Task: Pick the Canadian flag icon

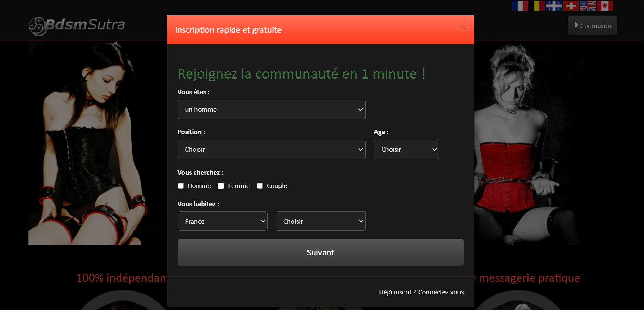Action: (x=605, y=5)
